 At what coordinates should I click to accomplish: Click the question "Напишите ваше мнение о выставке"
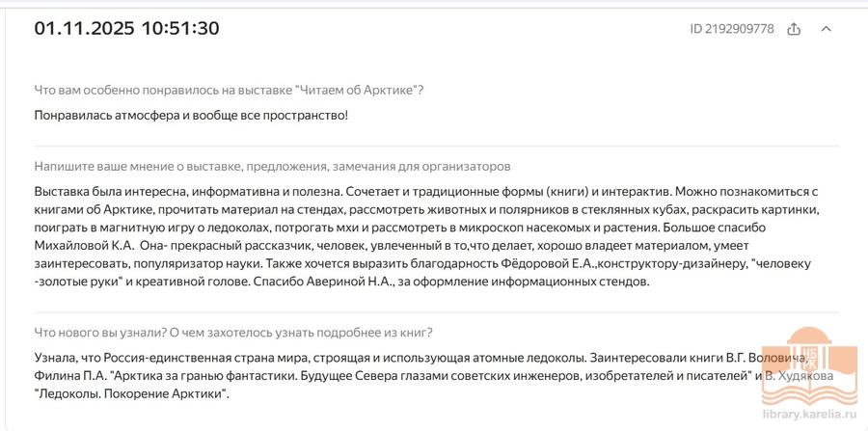pos(272,167)
